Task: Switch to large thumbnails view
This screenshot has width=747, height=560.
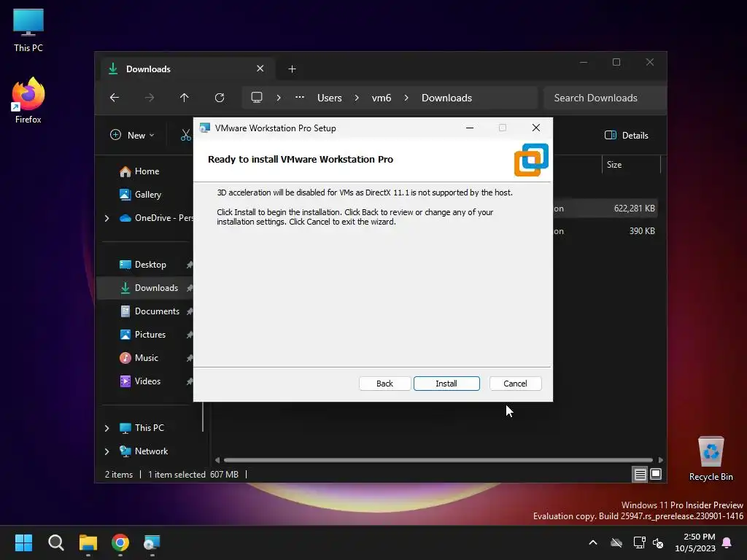Action: click(x=656, y=474)
